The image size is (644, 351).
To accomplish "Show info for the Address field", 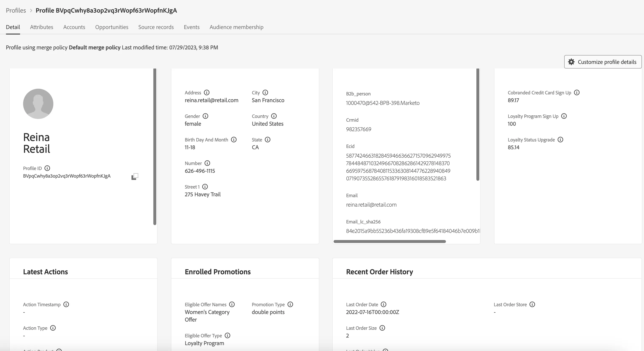I will point(206,92).
